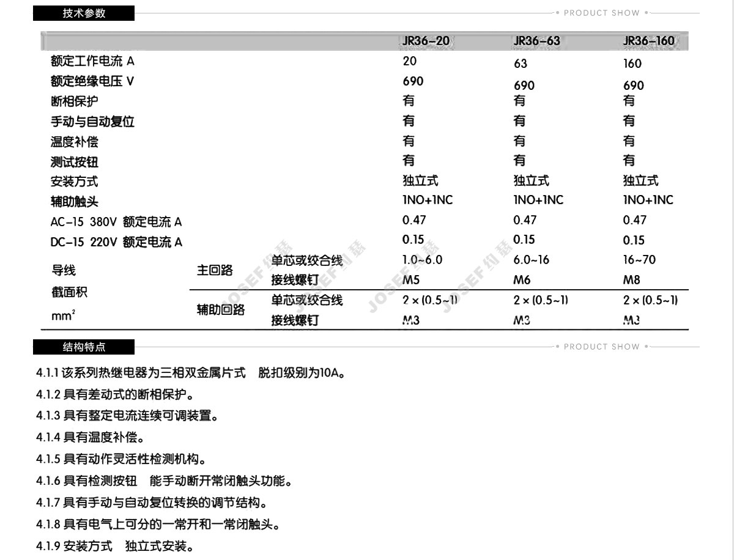Click line 4.1.8 about 常开和一常闭触头
This screenshot has width=734, height=560.
pos(158,525)
